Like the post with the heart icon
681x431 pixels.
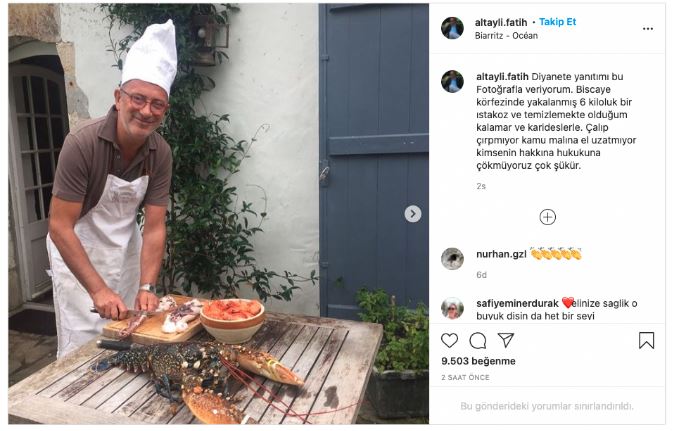pos(449,341)
